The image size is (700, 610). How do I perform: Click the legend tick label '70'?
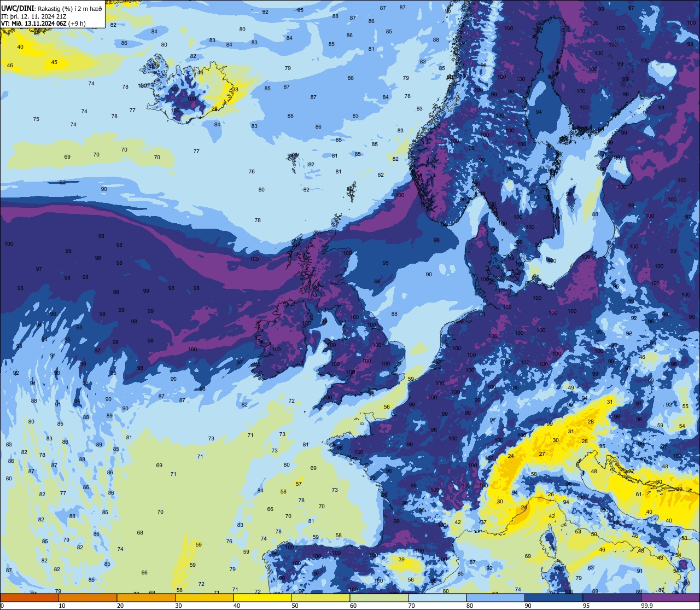pyautogui.click(x=411, y=606)
